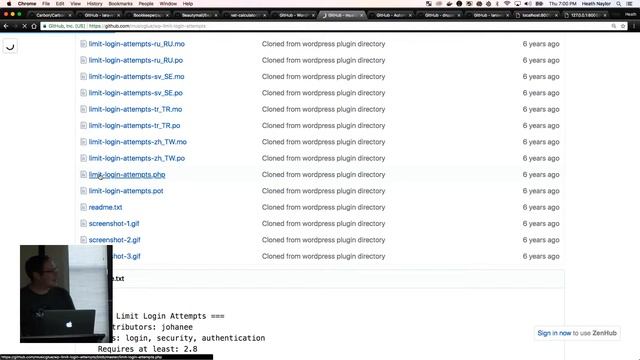Switch to the localhost browser tab
This screenshot has width=640, height=360.
[x=536, y=15]
